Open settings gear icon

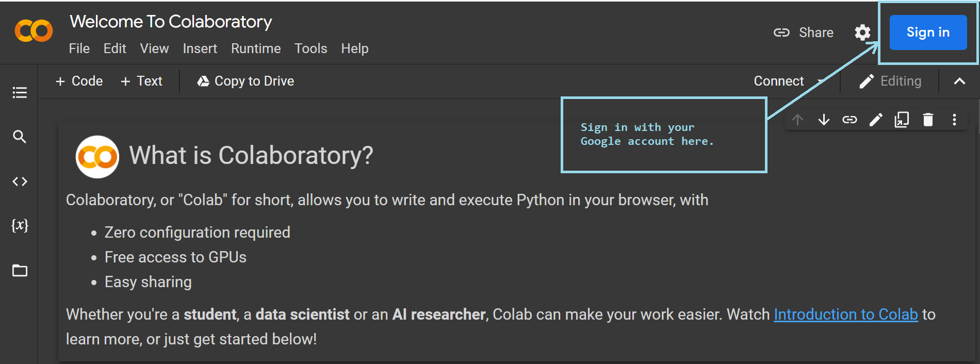pos(862,32)
